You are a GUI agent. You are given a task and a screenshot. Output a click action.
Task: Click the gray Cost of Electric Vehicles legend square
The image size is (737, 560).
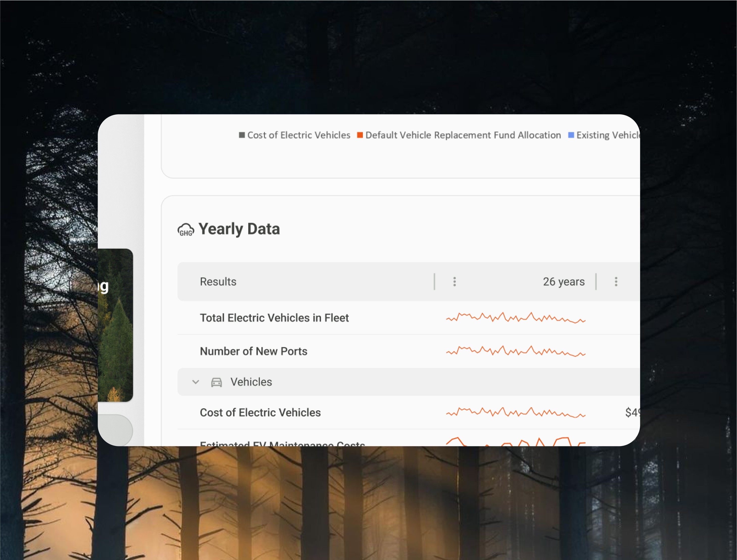(242, 135)
